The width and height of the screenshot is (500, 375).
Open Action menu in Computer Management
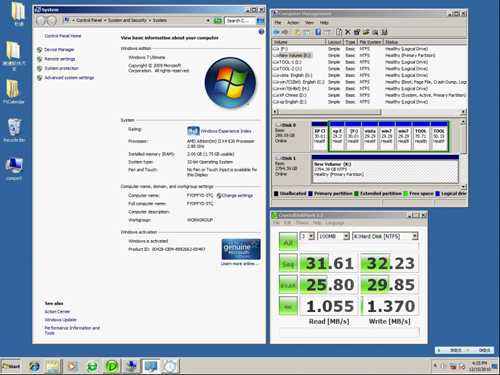(293, 23)
